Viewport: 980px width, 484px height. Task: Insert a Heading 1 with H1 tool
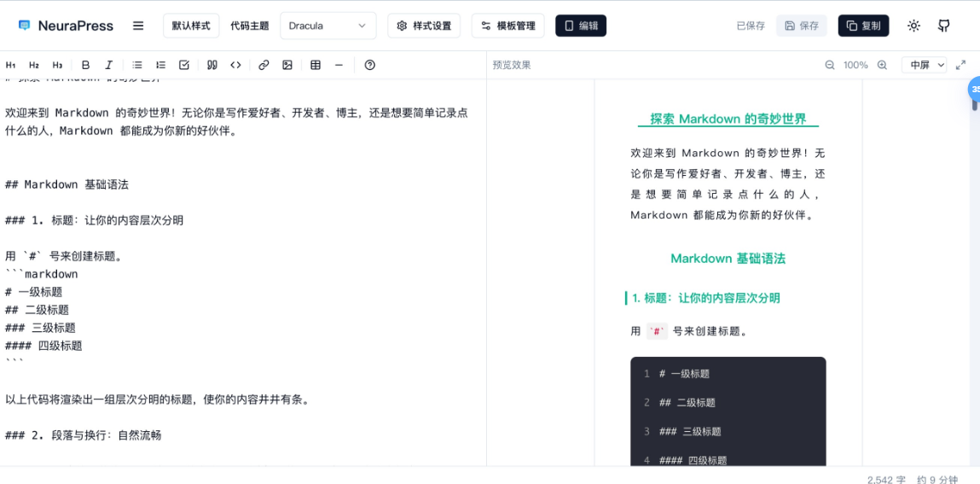(10, 65)
